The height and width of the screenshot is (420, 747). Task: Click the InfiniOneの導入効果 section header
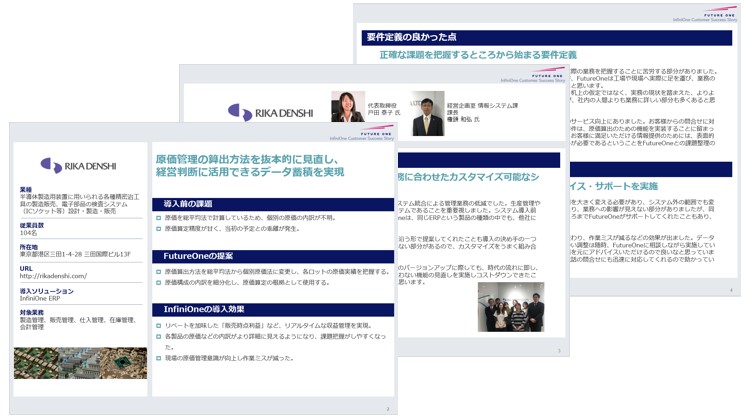[x=273, y=310]
